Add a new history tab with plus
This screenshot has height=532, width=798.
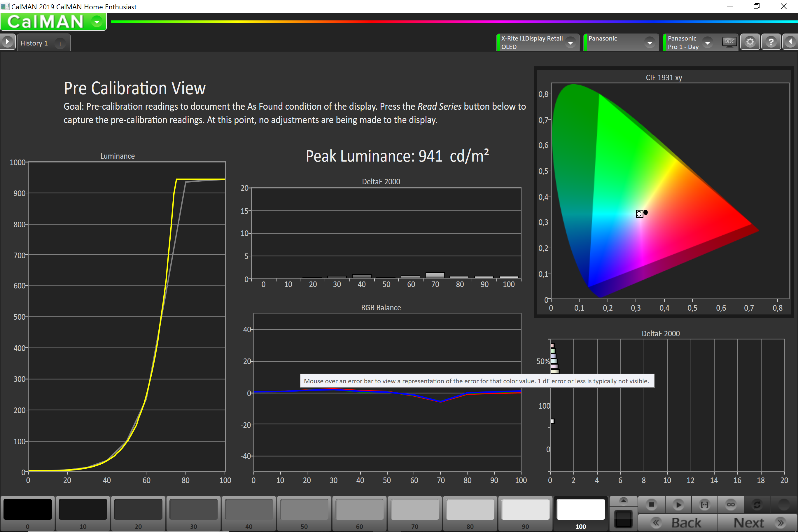pos(60,44)
